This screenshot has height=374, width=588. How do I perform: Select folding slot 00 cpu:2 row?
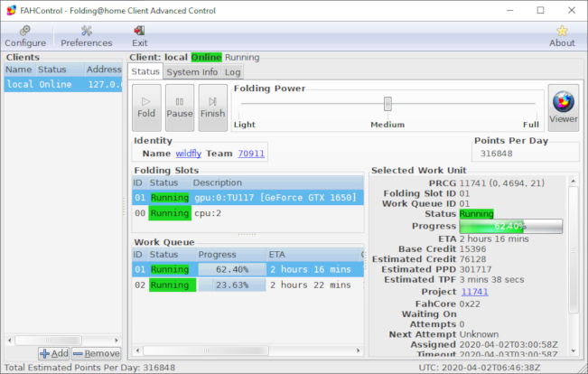[247, 213]
